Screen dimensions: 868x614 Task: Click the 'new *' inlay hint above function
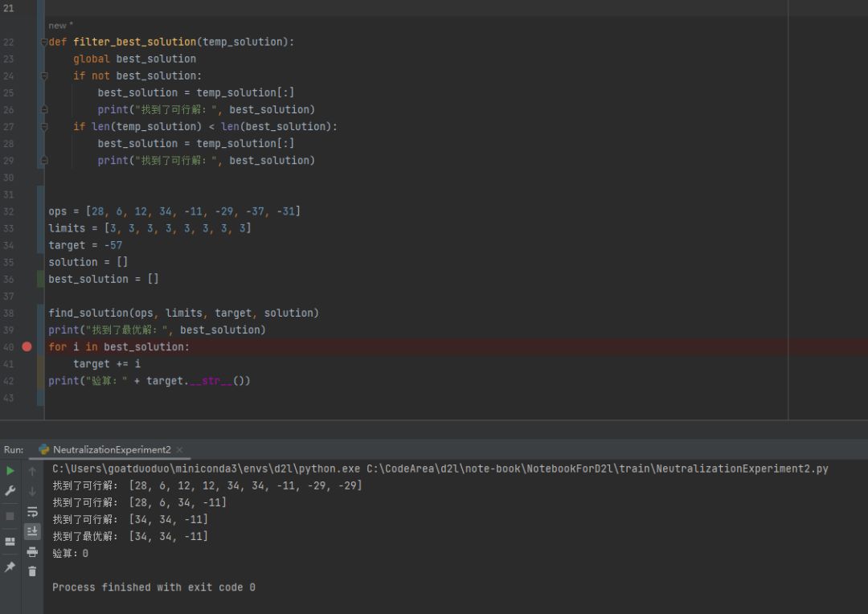tap(60, 26)
